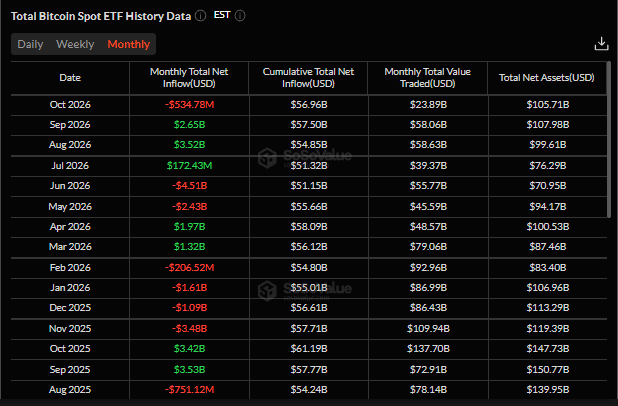Select the Jan 2026 date cell
This screenshot has width=618, height=406.
pyautogui.click(x=70, y=288)
